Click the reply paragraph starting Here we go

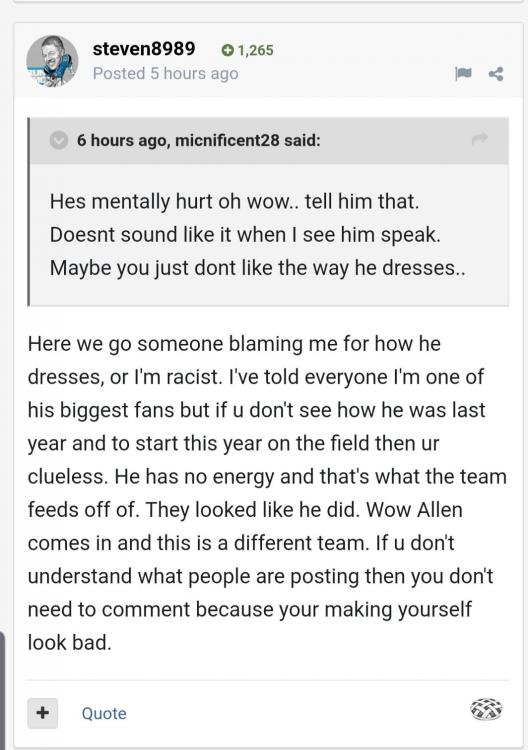tap(267, 493)
